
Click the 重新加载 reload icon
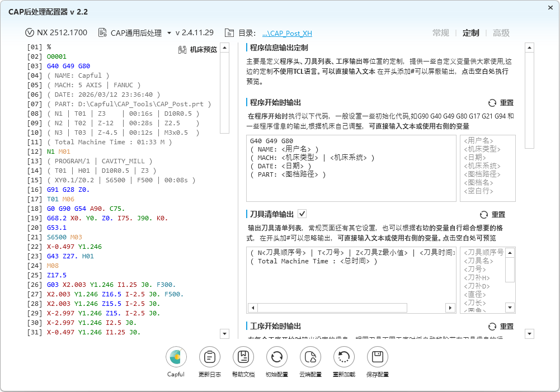[343, 357]
